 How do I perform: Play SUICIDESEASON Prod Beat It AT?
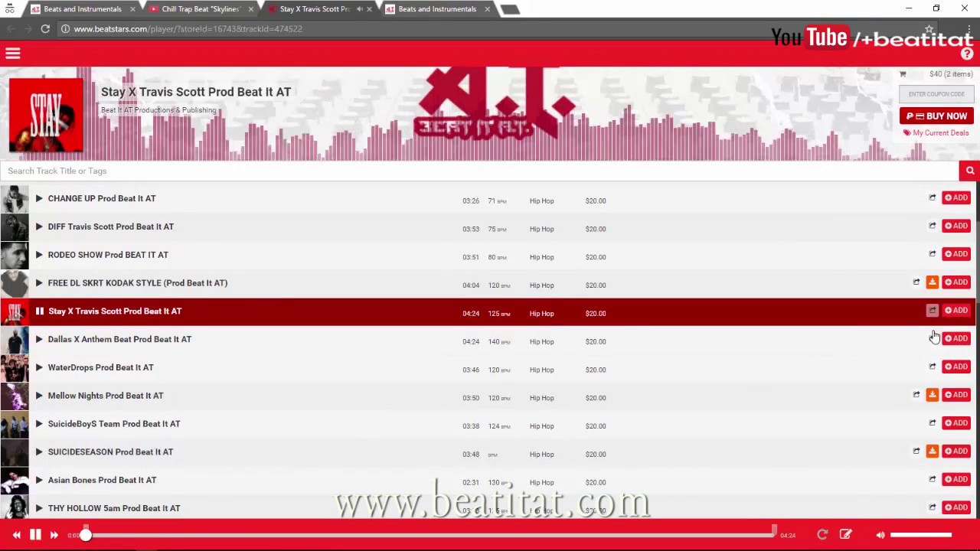pyautogui.click(x=39, y=452)
